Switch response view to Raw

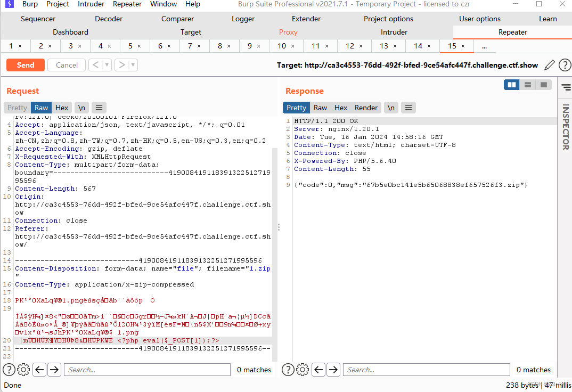point(320,108)
